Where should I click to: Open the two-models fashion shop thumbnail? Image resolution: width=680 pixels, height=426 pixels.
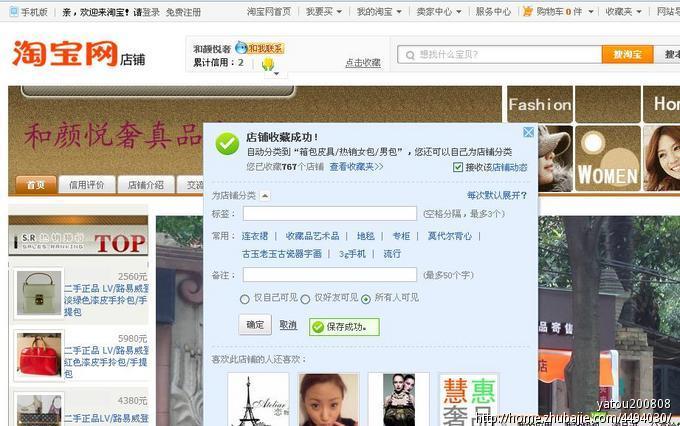399,400
